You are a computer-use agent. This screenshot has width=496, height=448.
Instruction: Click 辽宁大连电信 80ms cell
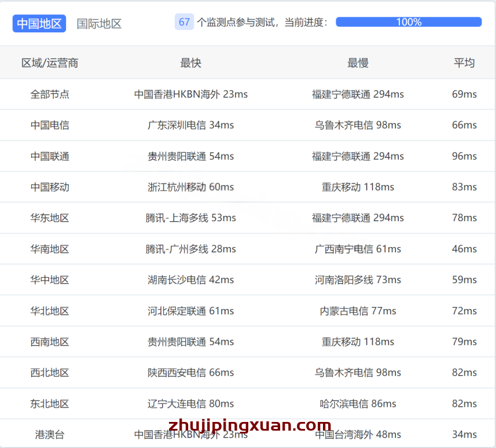pyautogui.click(x=190, y=403)
